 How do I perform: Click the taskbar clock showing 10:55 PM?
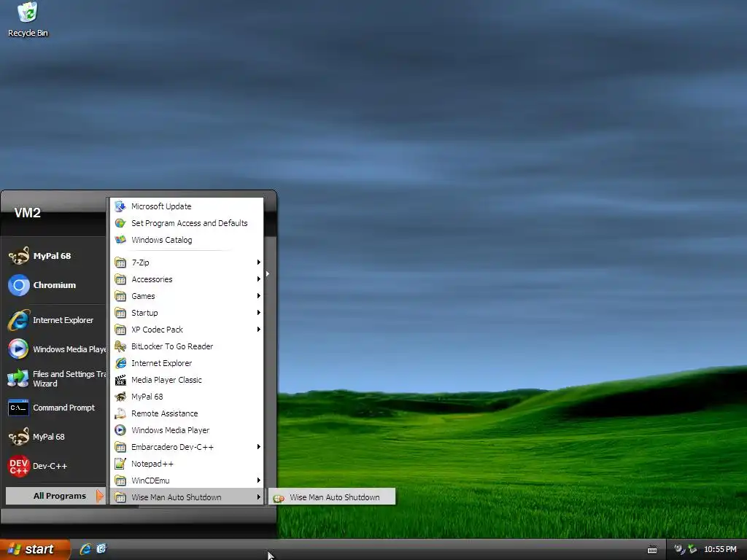point(720,549)
